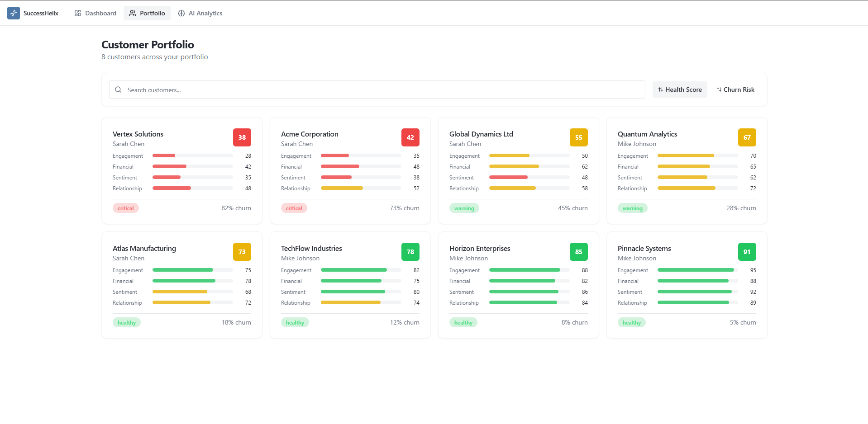Click Global Dynamics score badge 55

point(579,137)
